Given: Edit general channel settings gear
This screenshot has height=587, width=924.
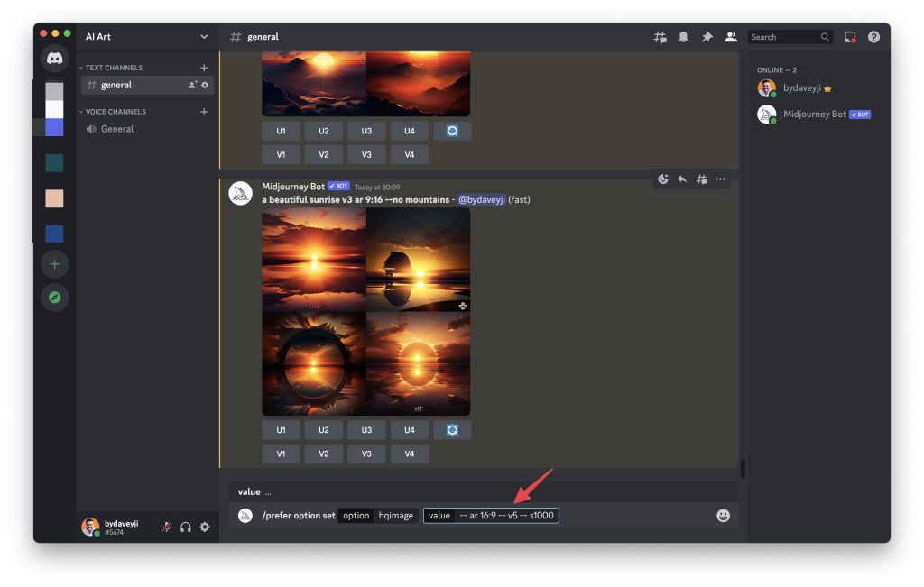Looking at the screenshot, I should click(205, 85).
